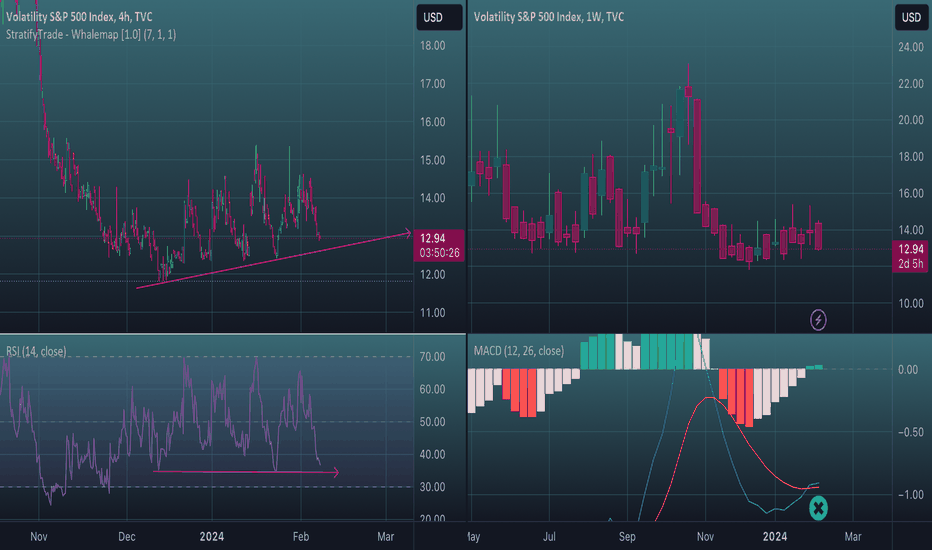Click the teal X marker on MACD pane
The height and width of the screenshot is (550, 932).
coord(818,508)
